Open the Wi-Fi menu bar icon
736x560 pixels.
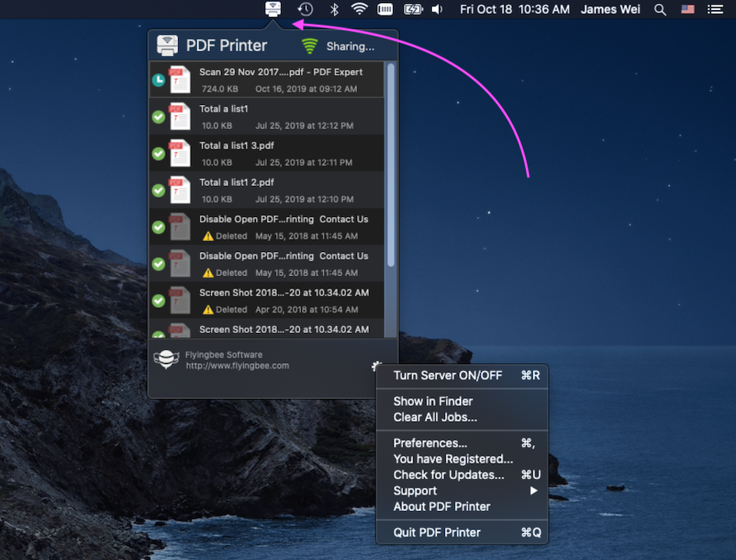click(359, 9)
